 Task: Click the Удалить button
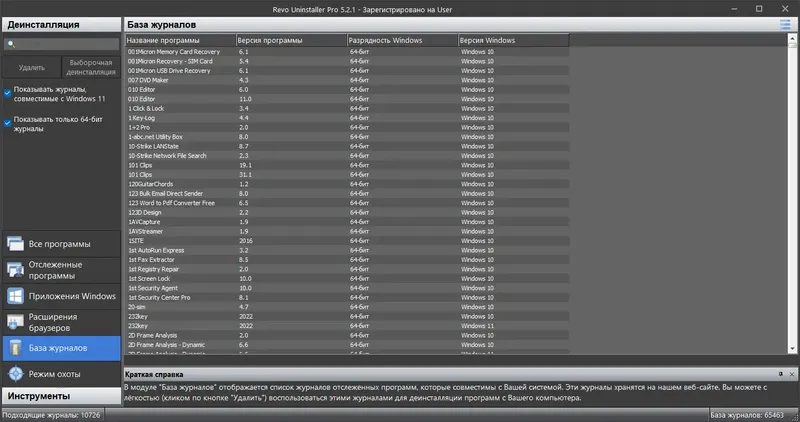[32, 67]
